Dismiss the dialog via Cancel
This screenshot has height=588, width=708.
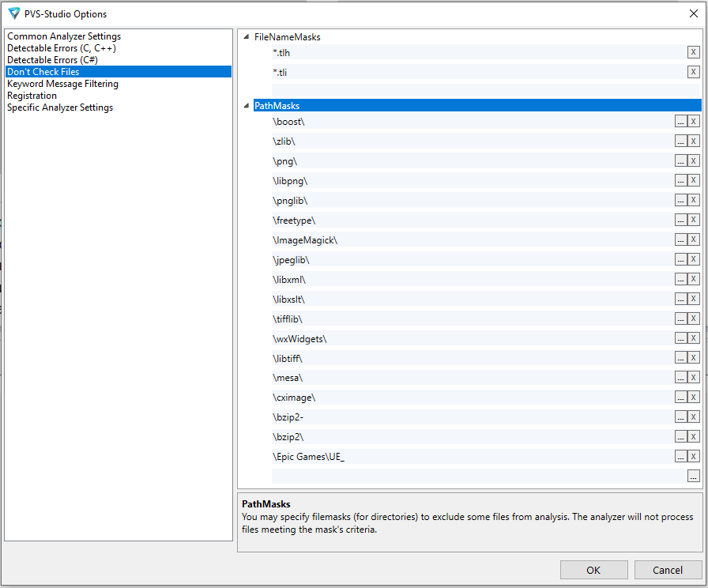[x=668, y=570]
